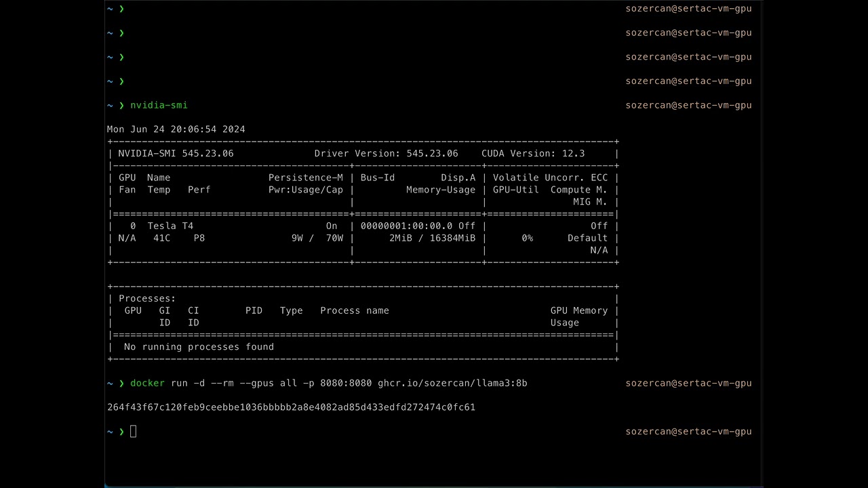Click the PID column header
This screenshot has width=868, height=488.
[x=254, y=310]
